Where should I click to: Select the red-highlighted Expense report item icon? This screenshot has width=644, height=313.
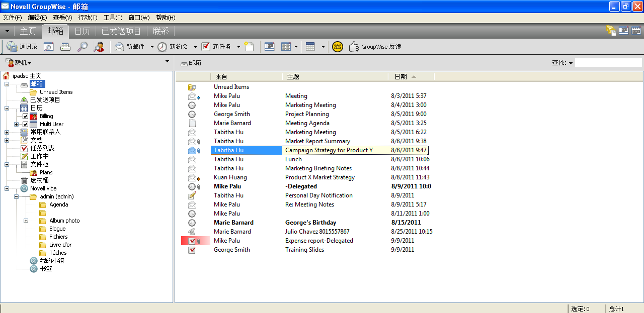tap(192, 241)
